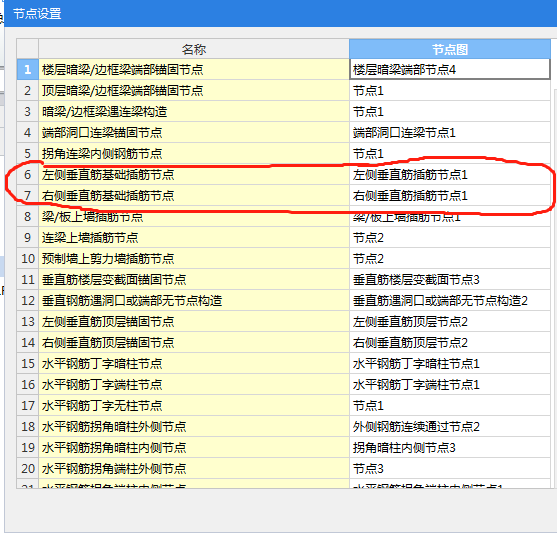Viewport: 557px width, 533px height.
Task: Select 右侧垂直筋基础插筋节点 name cell
Action: coord(194,195)
